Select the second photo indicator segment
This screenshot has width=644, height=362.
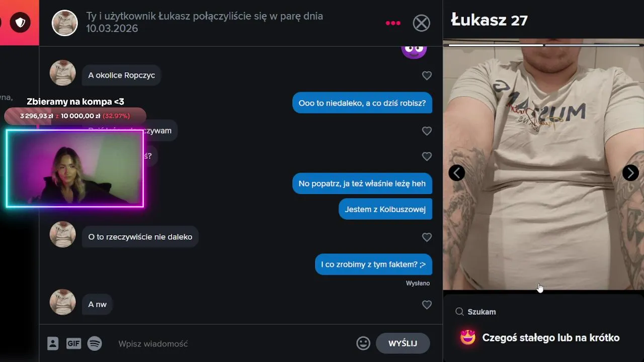click(594, 45)
